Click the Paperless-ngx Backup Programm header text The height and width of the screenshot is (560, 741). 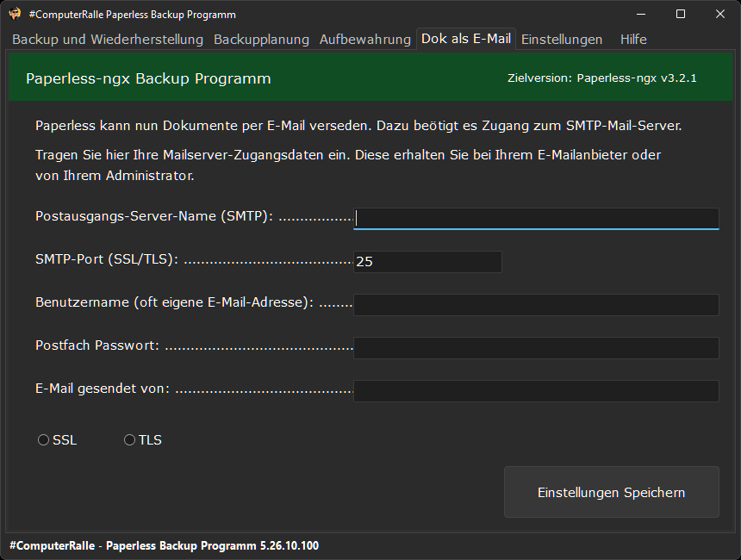coord(148,78)
